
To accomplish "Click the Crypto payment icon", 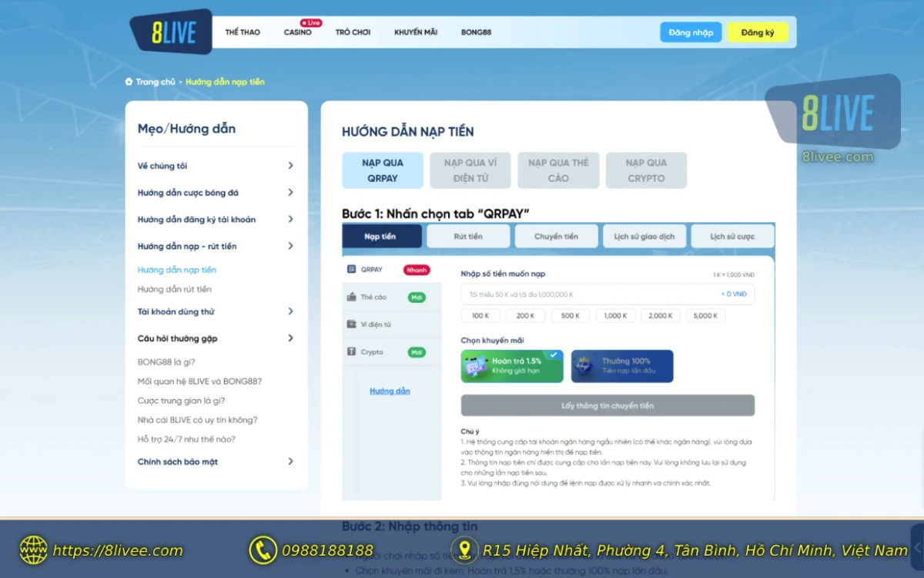I will [350, 352].
